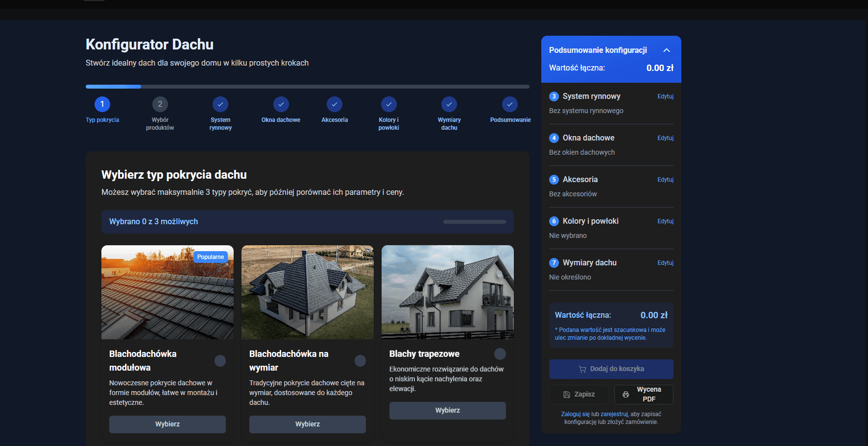This screenshot has width=868, height=446.
Task: Toggle Blachodachówka modułowa selection circle
Action: (220, 361)
